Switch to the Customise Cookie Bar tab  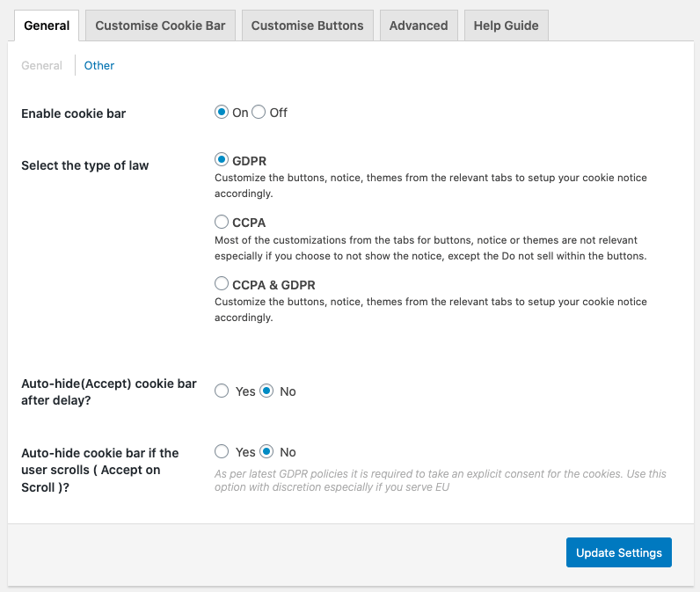[160, 26]
